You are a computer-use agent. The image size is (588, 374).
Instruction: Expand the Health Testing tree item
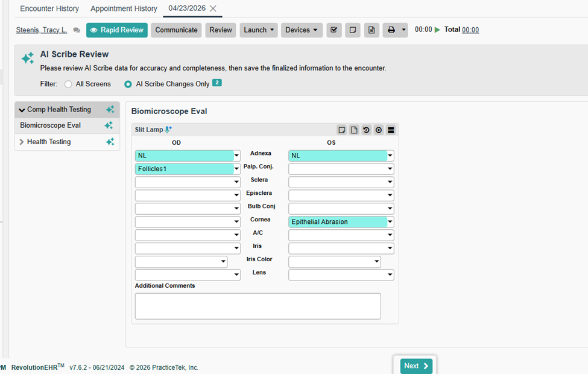click(22, 142)
